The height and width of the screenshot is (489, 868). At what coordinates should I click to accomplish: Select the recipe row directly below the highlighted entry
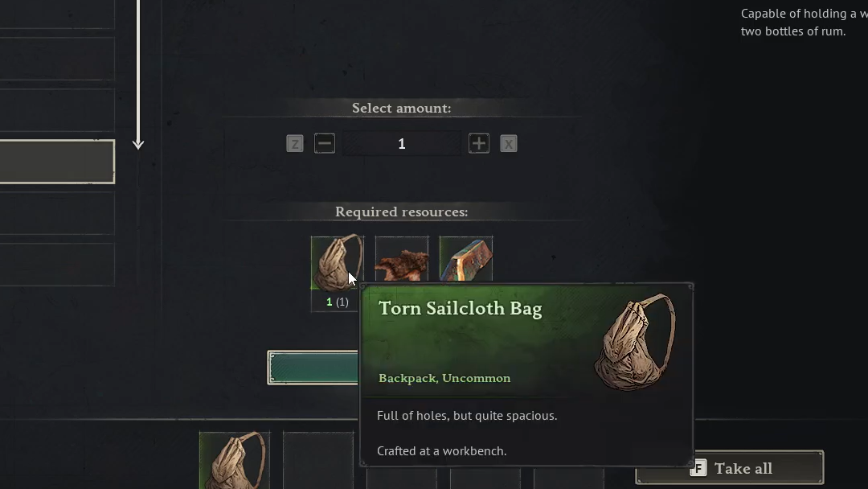click(58, 213)
